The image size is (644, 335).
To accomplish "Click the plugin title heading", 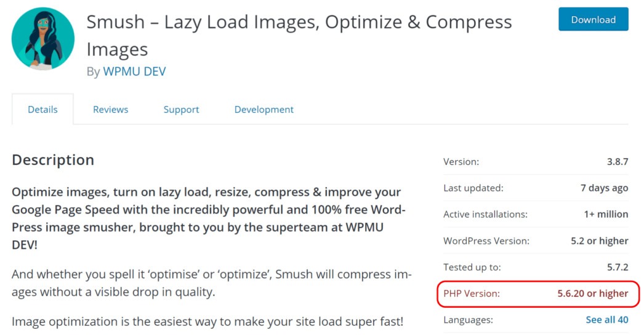I will tap(299, 35).
